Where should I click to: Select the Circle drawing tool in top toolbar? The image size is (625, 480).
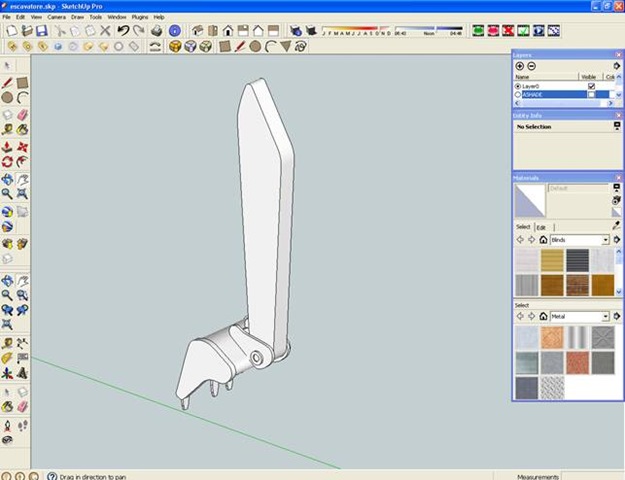[256, 46]
